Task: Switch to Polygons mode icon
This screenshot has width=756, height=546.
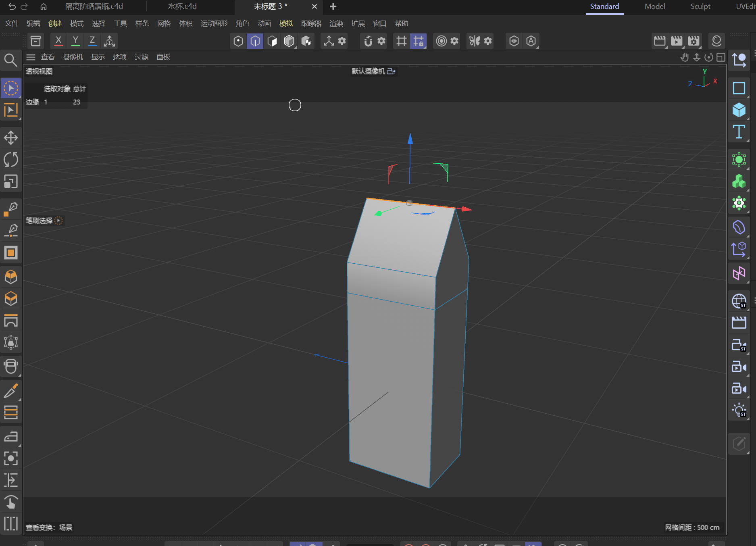Action: pos(272,41)
